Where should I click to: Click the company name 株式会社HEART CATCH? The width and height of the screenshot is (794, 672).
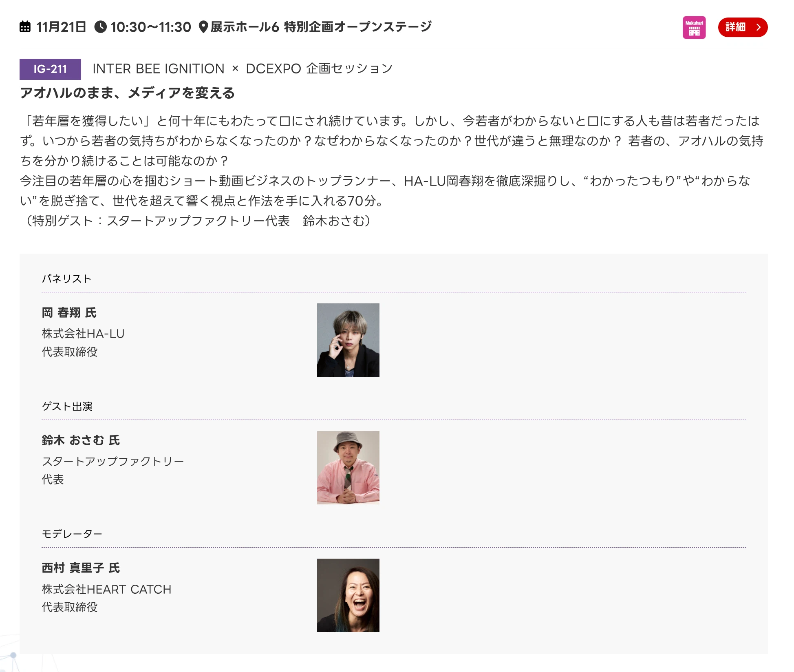coord(106,589)
